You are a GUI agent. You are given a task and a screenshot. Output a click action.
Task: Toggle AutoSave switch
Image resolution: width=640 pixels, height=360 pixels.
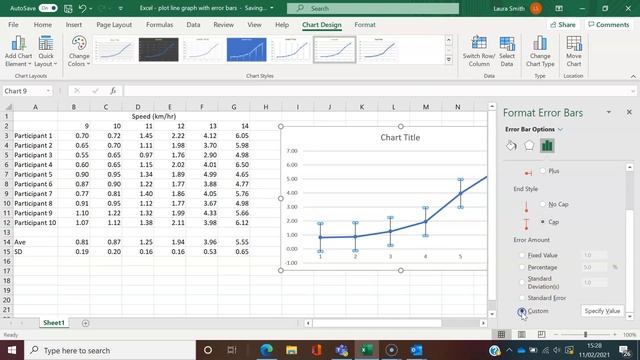[x=48, y=8]
